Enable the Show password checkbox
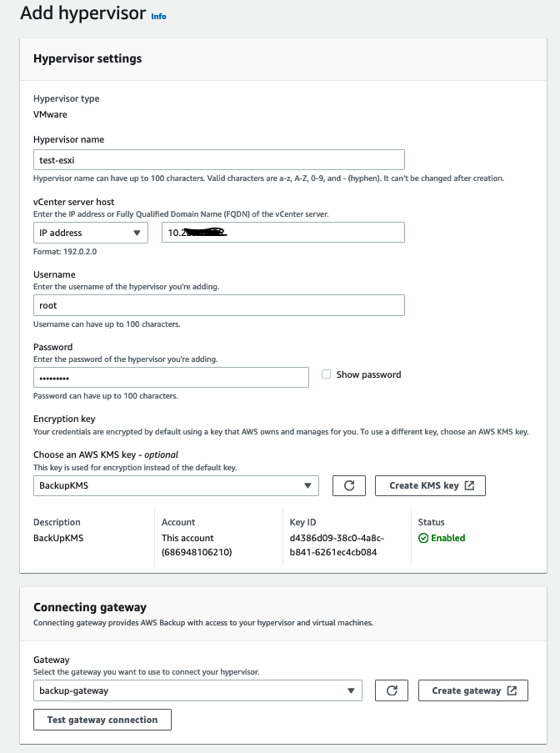This screenshot has width=560, height=753. pyautogui.click(x=327, y=374)
